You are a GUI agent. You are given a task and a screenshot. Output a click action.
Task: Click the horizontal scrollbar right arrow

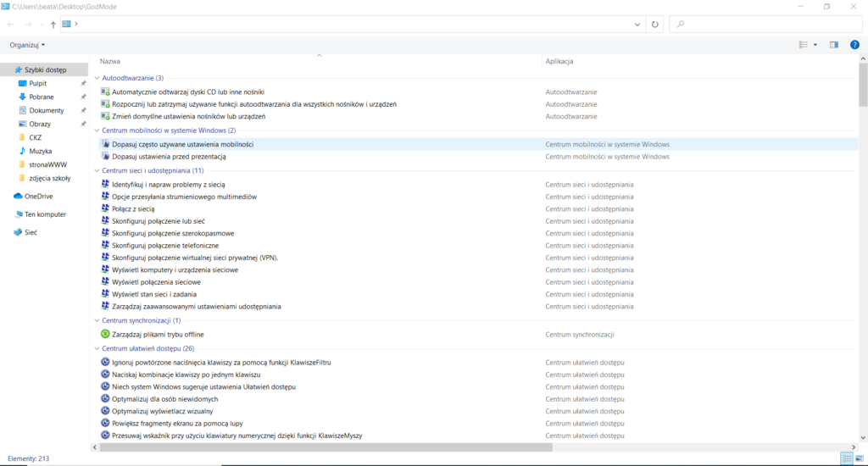[x=854, y=447]
